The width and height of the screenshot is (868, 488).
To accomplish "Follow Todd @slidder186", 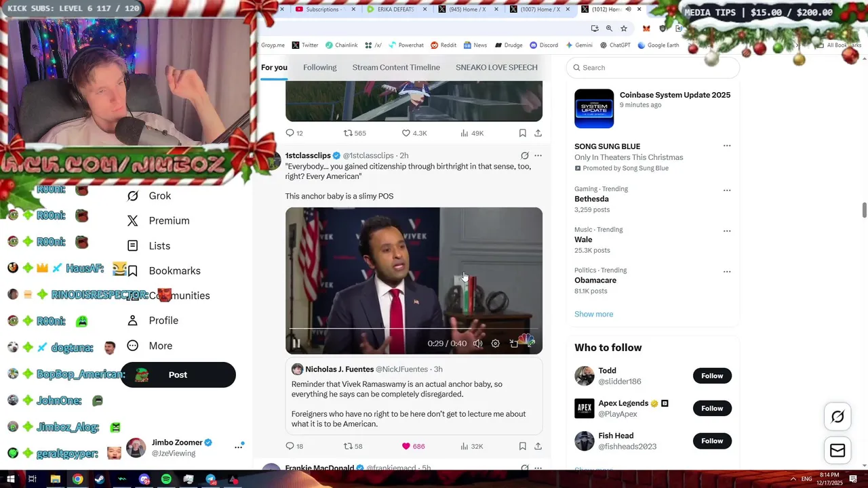I will click(x=712, y=375).
